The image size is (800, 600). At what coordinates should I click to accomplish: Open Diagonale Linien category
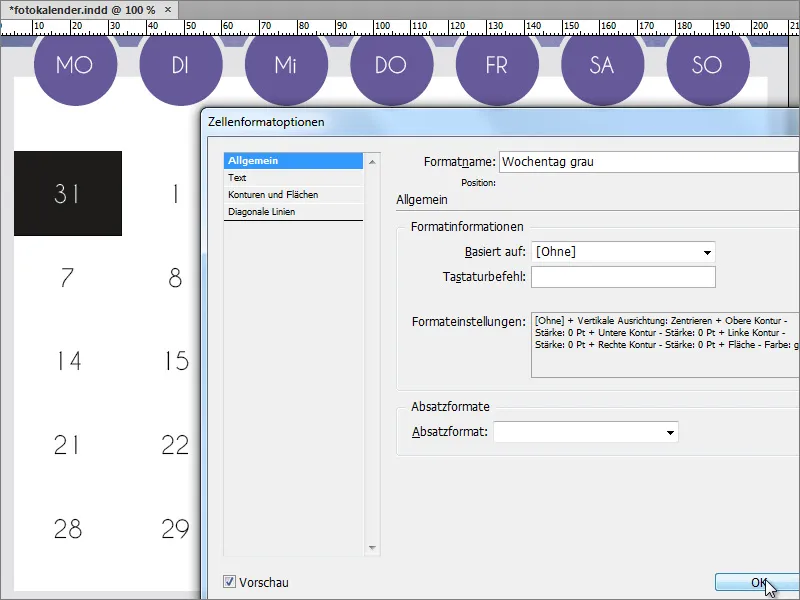(x=293, y=212)
